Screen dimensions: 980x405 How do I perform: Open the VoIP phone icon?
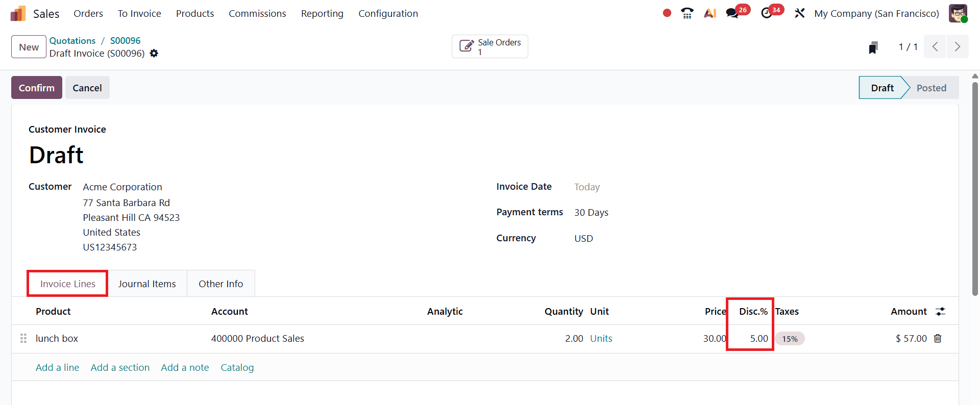click(x=688, y=13)
